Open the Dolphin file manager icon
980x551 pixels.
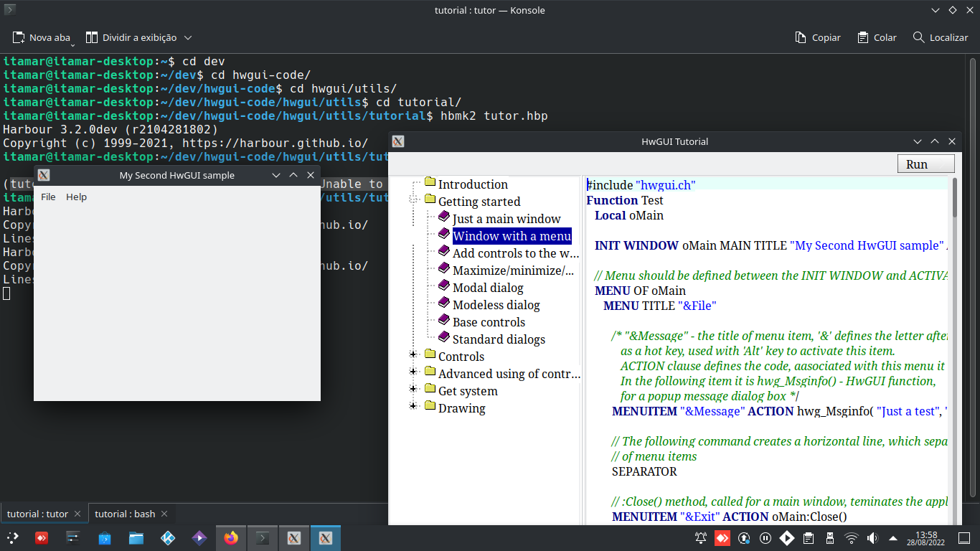pos(136,537)
